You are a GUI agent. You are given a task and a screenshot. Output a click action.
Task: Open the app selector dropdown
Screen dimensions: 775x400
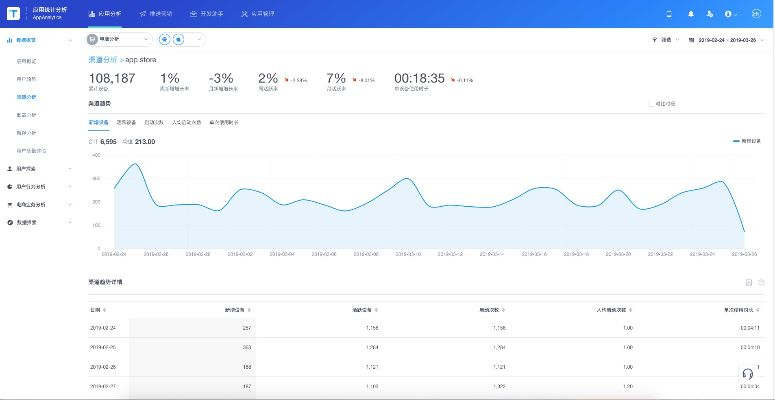(120, 39)
